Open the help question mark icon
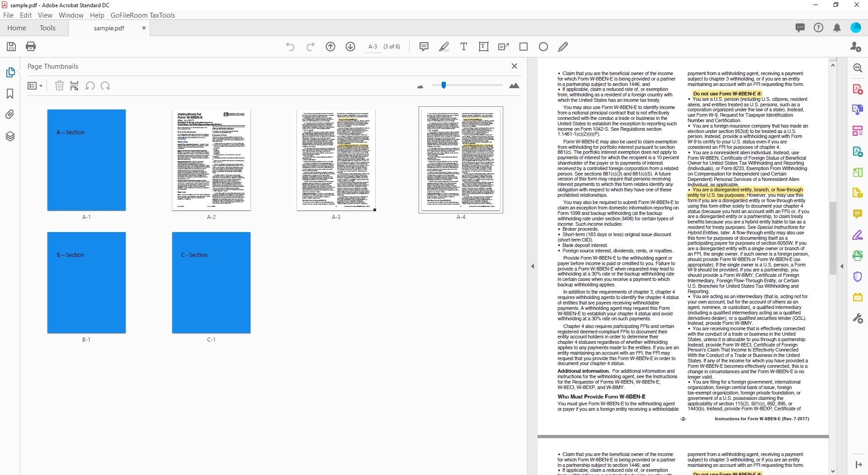868x475 pixels. tap(818, 28)
